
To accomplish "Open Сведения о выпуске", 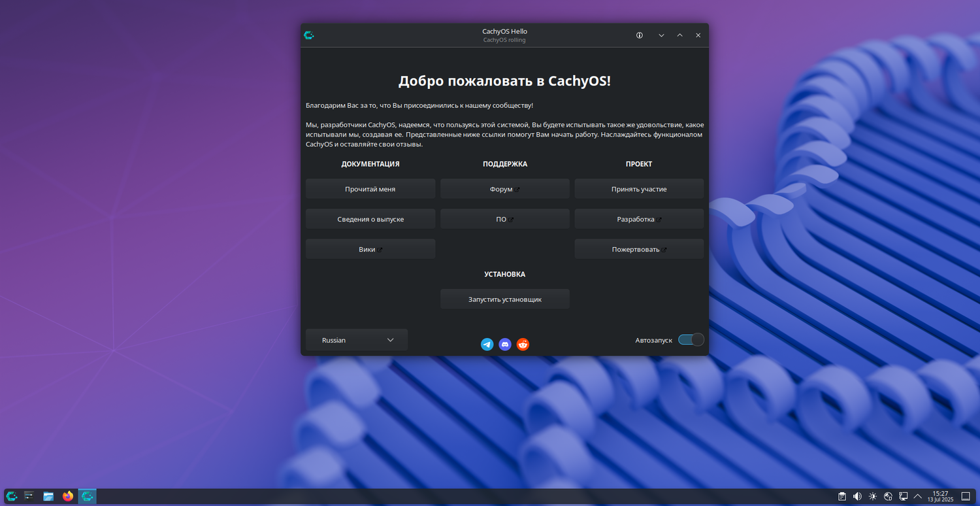I will [x=370, y=219].
